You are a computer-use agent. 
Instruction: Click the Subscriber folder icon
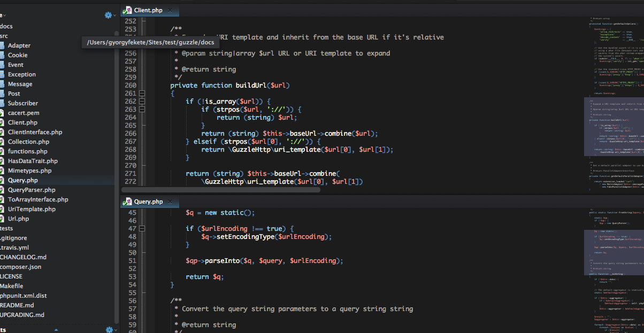pos(3,103)
